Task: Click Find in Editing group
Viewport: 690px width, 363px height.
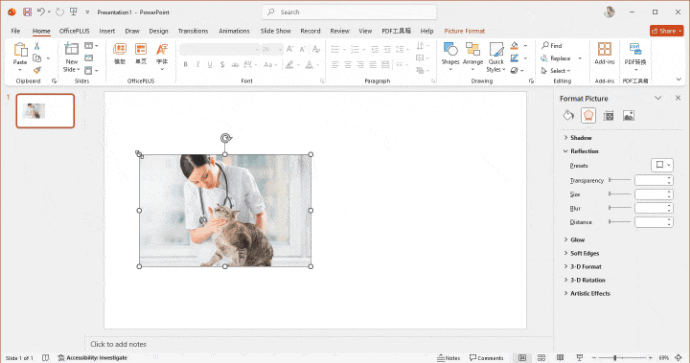Action: pos(552,45)
